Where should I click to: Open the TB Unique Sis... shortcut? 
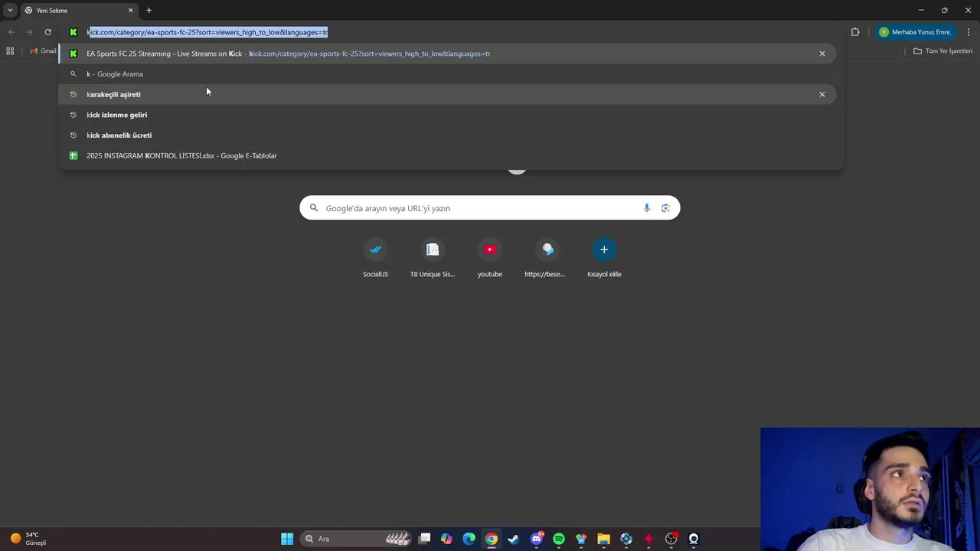433,258
